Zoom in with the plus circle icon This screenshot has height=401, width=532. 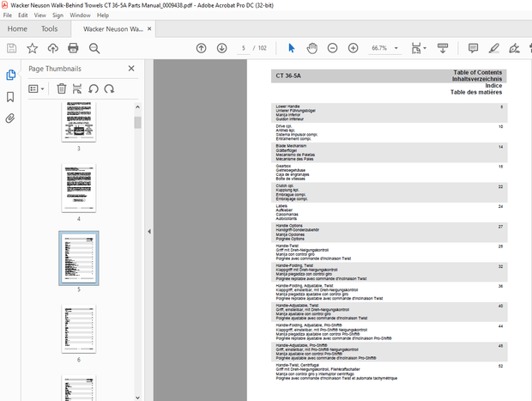354,48
